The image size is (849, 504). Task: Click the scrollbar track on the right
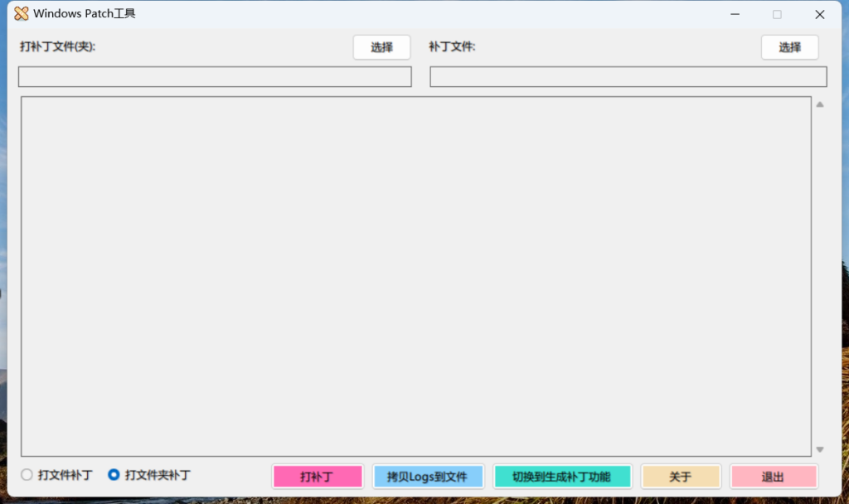tap(820, 274)
